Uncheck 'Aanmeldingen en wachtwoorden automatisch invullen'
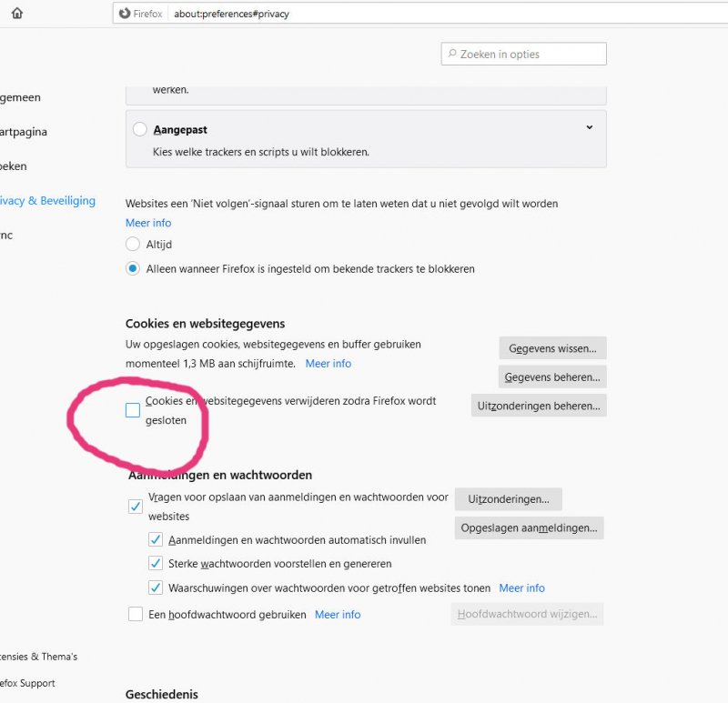Screen dimensions: 728x703 156,538
